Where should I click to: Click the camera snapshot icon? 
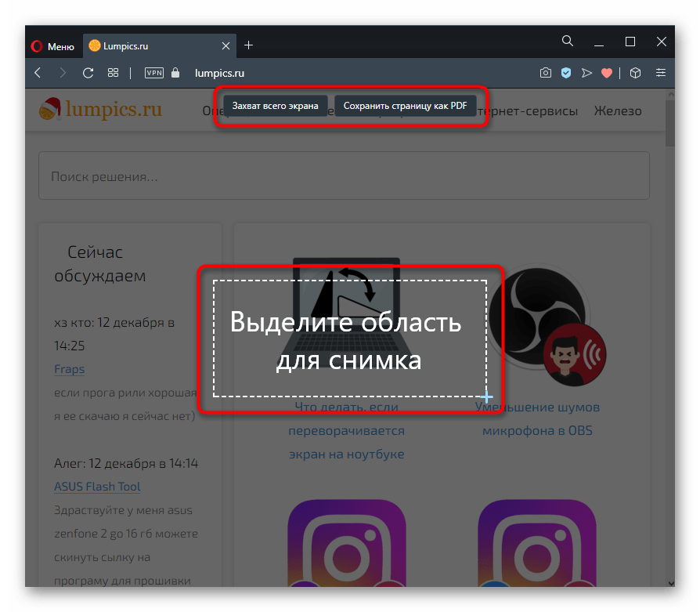point(546,73)
